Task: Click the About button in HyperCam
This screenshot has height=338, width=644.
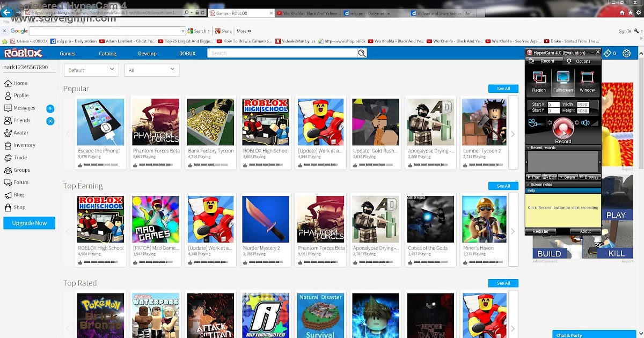Action: tap(586, 231)
